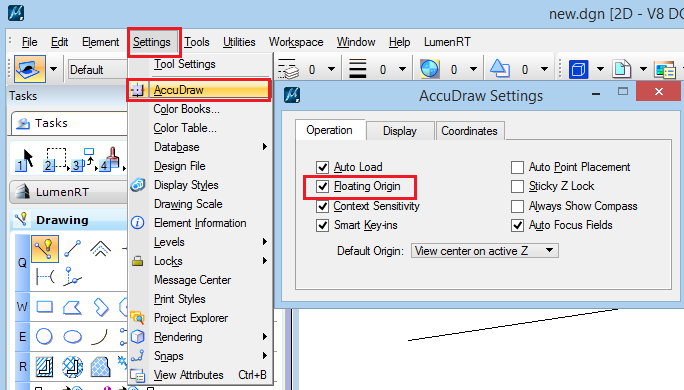Click the arrow next to active level icon
Image resolution: width=684 pixels, height=390 pixels.
coord(54,69)
